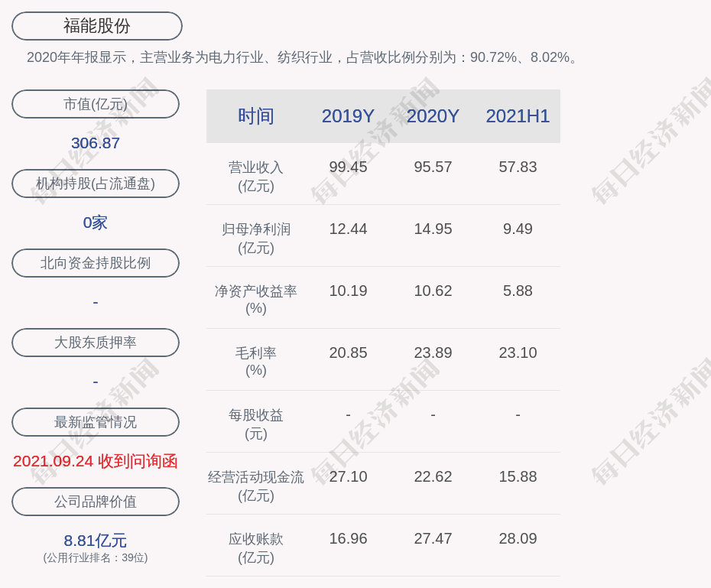Viewport: 711px width, 588px height.
Task: Click the 每股收益(元) row label
Action: pos(256,424)
